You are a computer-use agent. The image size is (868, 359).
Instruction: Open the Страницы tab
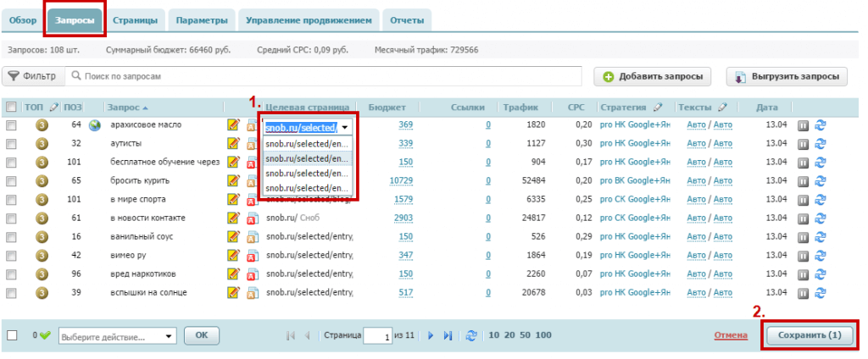pos(135,20)
